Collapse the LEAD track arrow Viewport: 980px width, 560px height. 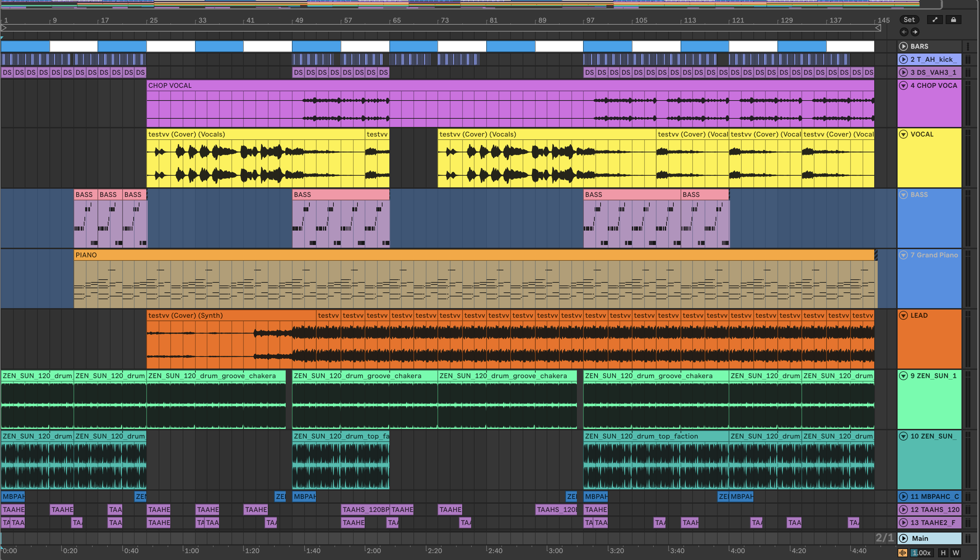point(903,315)
